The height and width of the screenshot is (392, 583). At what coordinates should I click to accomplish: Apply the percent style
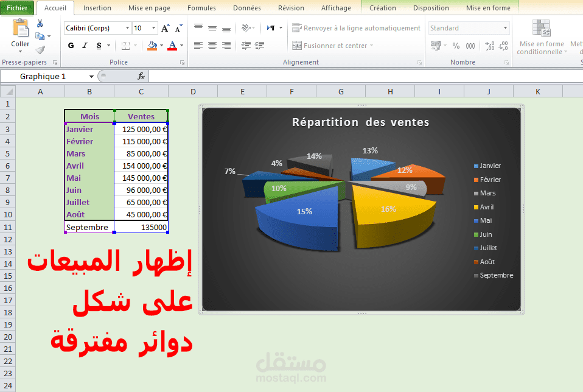tap(456, 46)
